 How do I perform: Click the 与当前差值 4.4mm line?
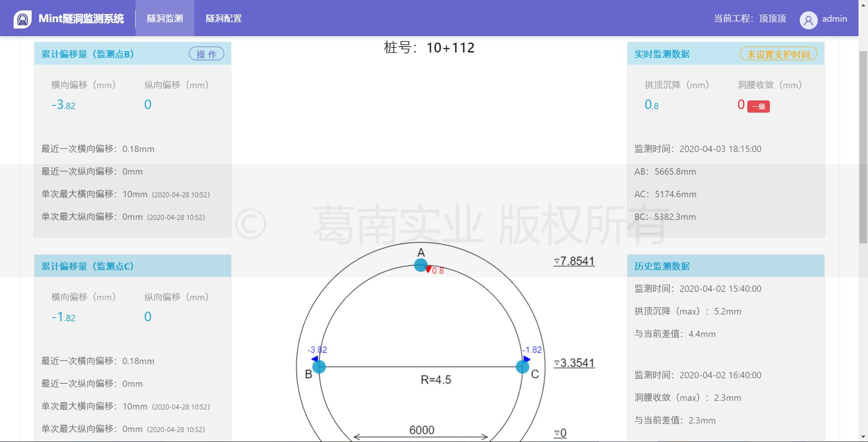pos(675,334)
